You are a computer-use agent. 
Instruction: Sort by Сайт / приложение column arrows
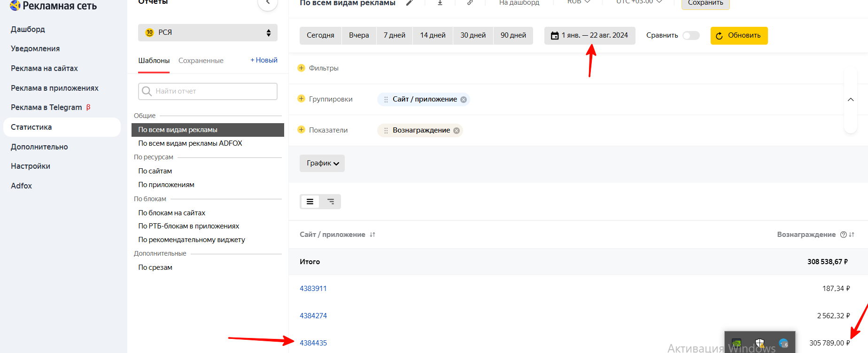pos(372,235)
